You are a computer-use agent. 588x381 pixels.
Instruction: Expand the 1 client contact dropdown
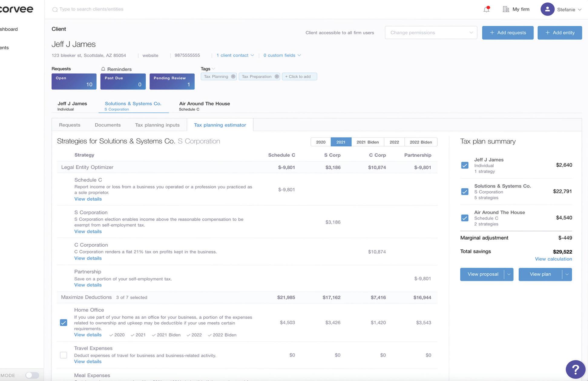tap(235, 55)
